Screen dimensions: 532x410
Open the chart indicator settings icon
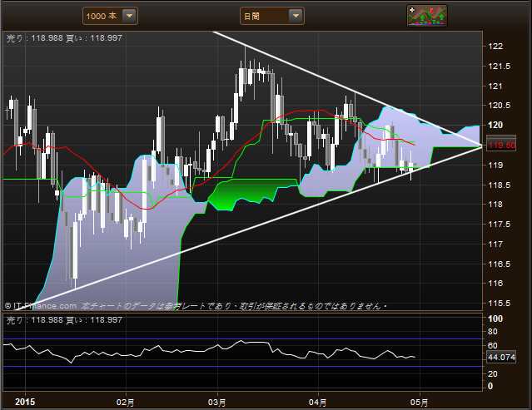[x=427, y=16]
